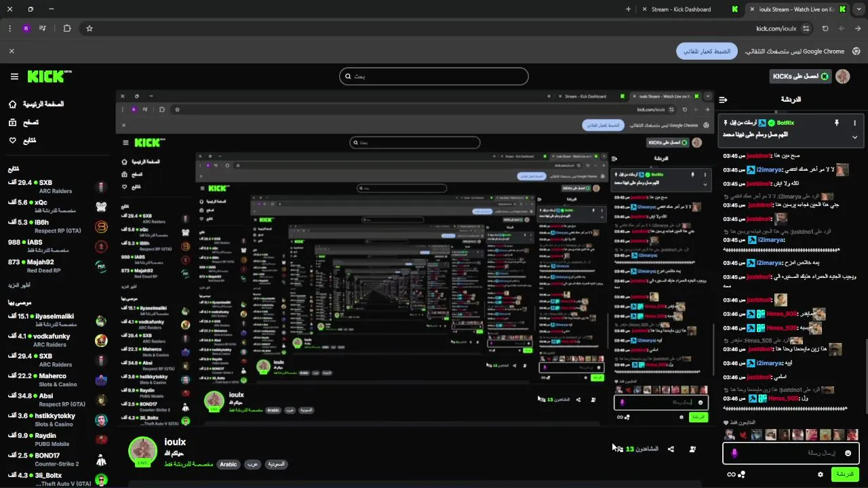Screen dimensions: 868x488
Task: Open IB6h channel in sidebar
Action: (58, 226)
